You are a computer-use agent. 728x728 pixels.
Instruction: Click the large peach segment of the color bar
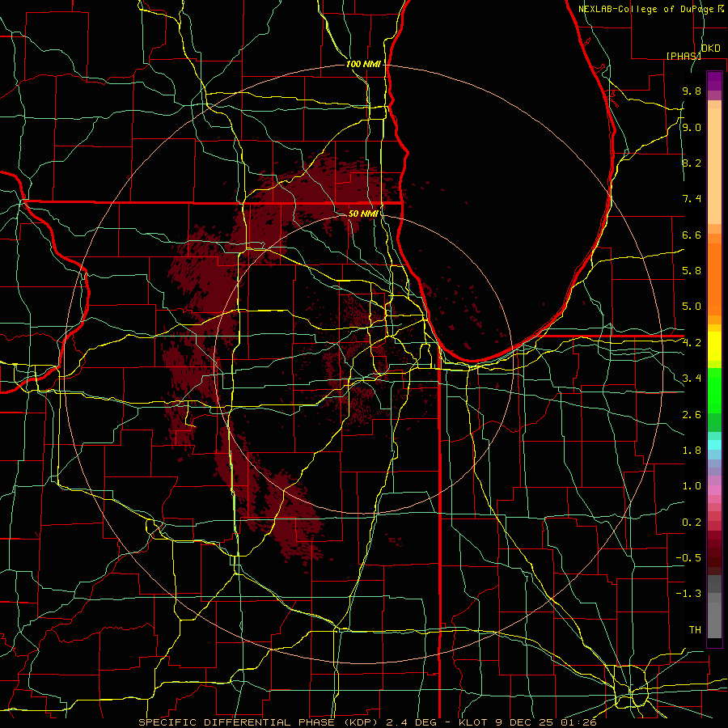714,166
